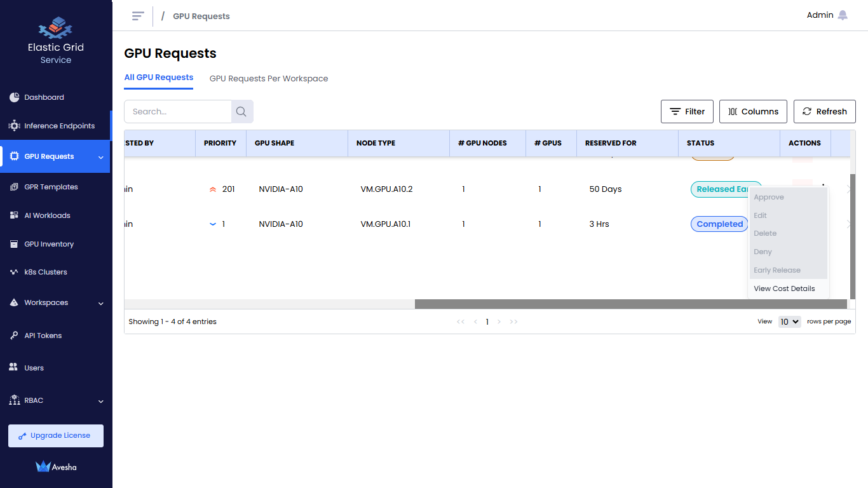Collapse sidebar with hamburger menu icon

[x=138, y=16]
